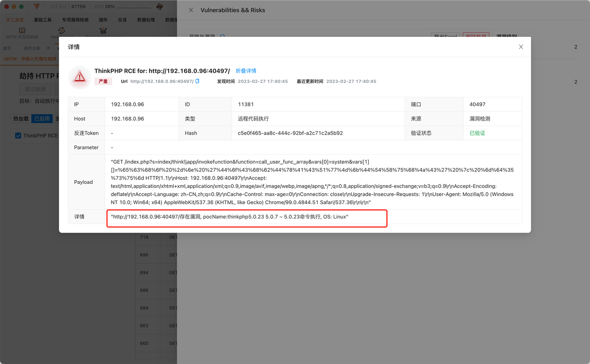Toggle the ThinkPHP RCE plugin checkbox
The height and width of the screenshot is (364, 590).
tap(18, 135)
